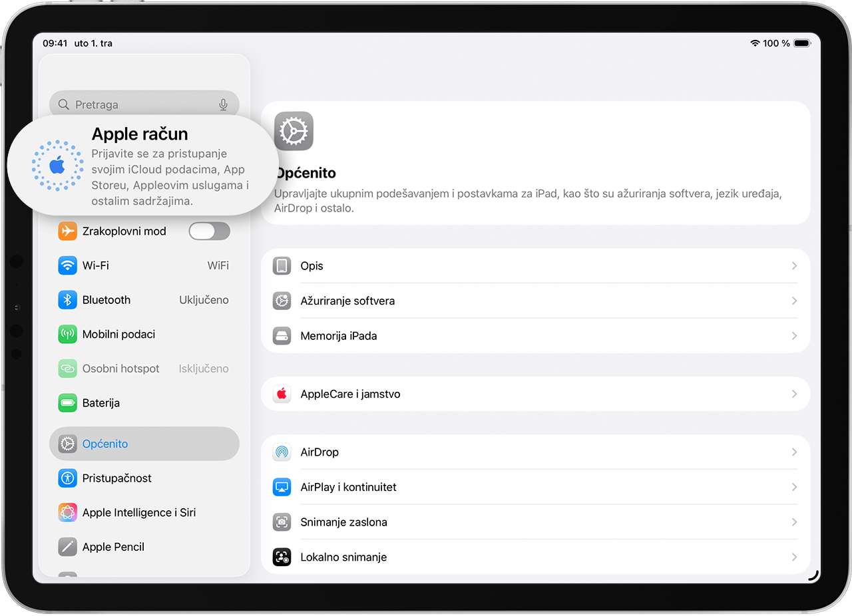852x616 pixels.
Task: Tap the Baterija battery icon
Action: (67, 402)
